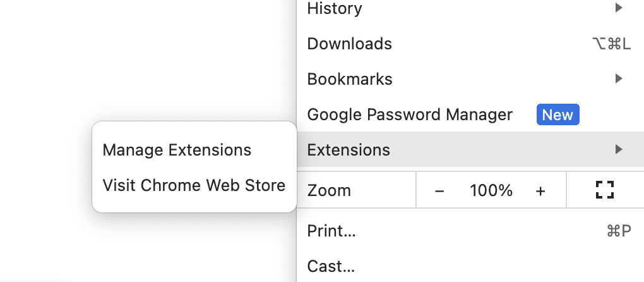Choose the Cast... menu option

(331, 266)
